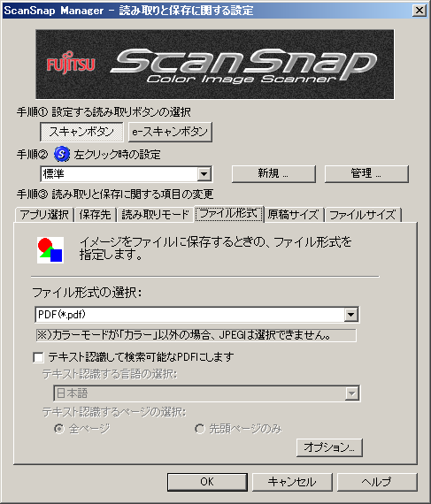This screenshot has width=431, height=504.
Task: Click the blue ScanSnap S icon
Action: (x=61, y=154)
